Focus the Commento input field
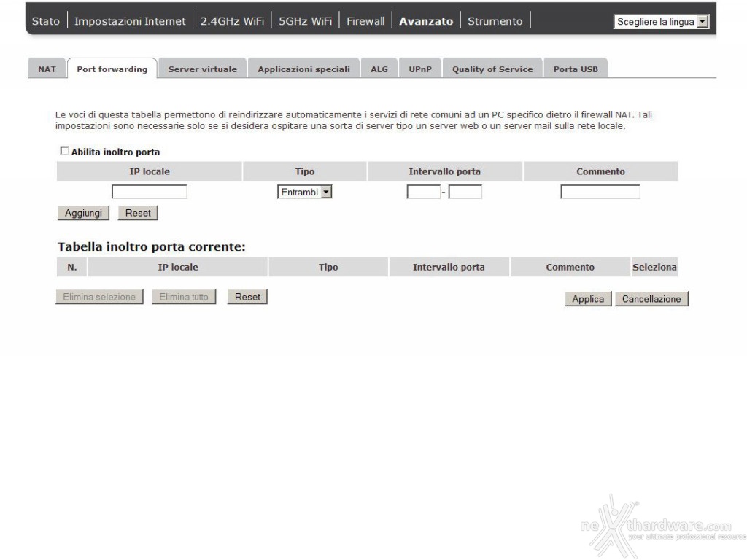Image resolution: width=747 pixels, height=560 pixels. (x=600, y=192)
